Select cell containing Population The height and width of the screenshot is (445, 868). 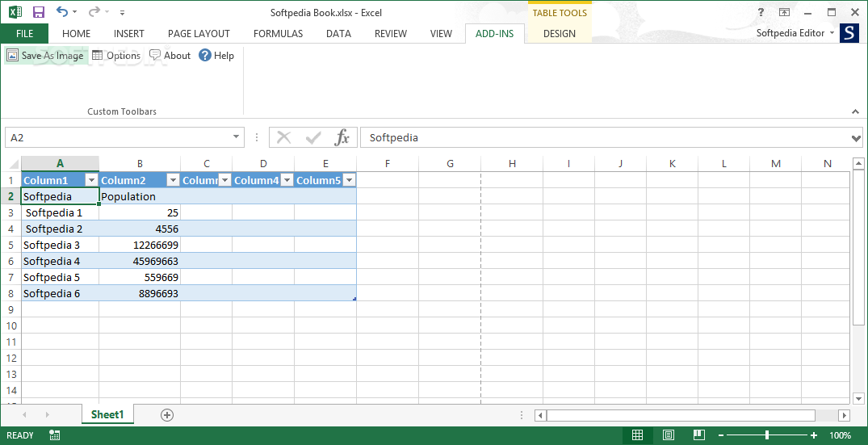pyautogui.click(x=140, y=196)
